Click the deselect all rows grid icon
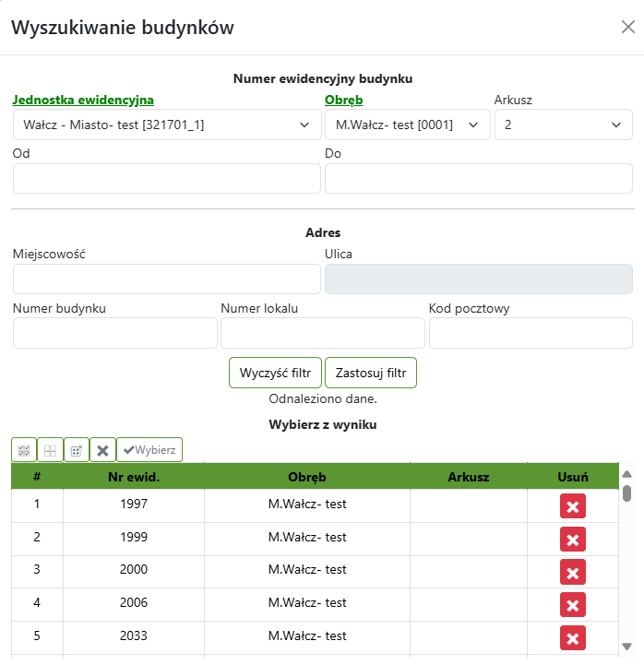644x665 pixels. point(50,450)
